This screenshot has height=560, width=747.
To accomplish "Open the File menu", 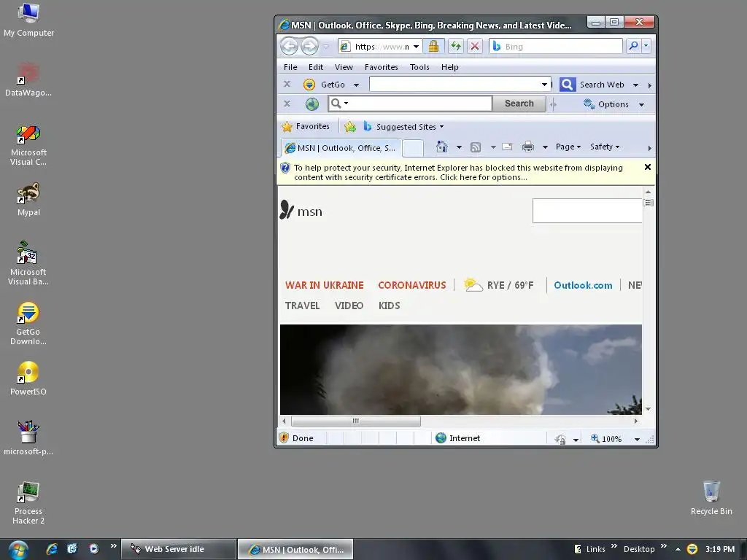I will point(290,67).
